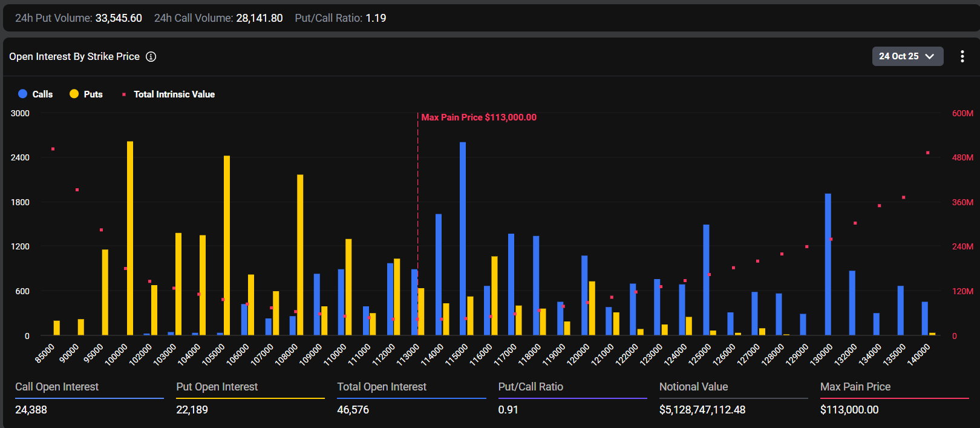
Task: Select the yellow put bar at 100000 strike
Action: click(130, 239)
